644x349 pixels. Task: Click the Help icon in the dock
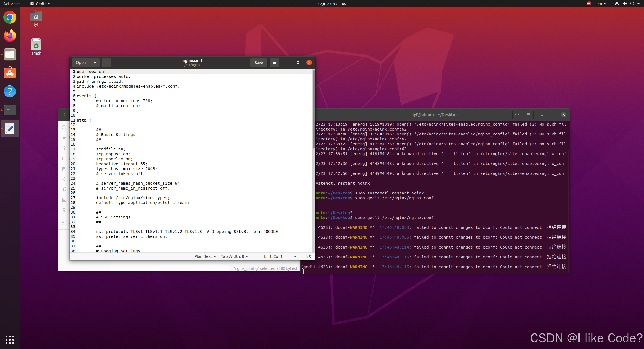[x=10, y=91]
